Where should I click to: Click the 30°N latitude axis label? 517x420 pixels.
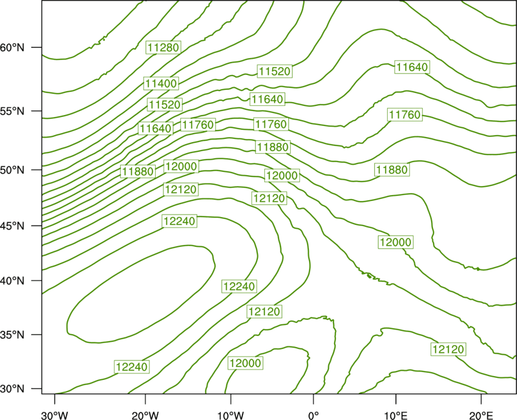pos(12,389)
